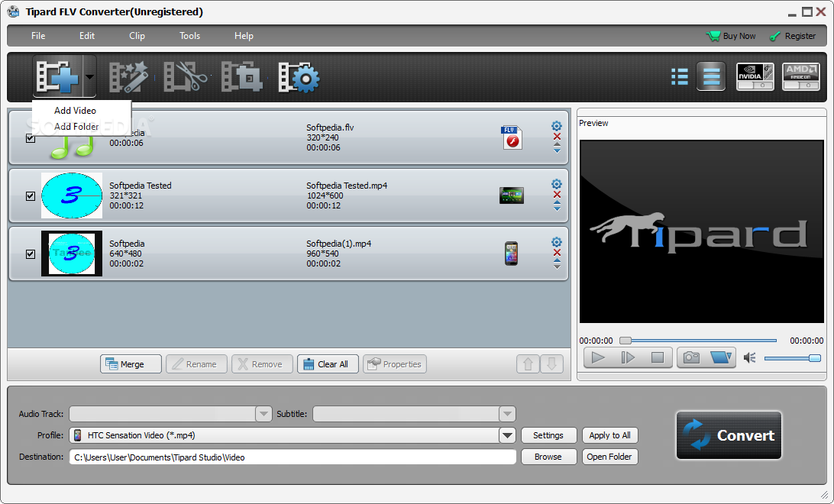Expand the Profile dropdown arrow
The width and height of the screenshot is (834, 504).
507,435
